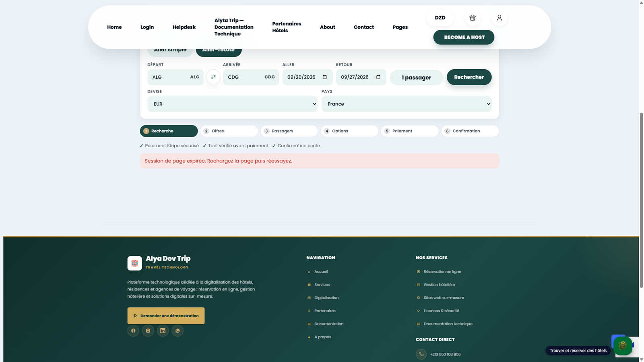Select step 2 Offres
Image resolution: width=644 pixels, height=362 pixels.
[x=229, y=131]
